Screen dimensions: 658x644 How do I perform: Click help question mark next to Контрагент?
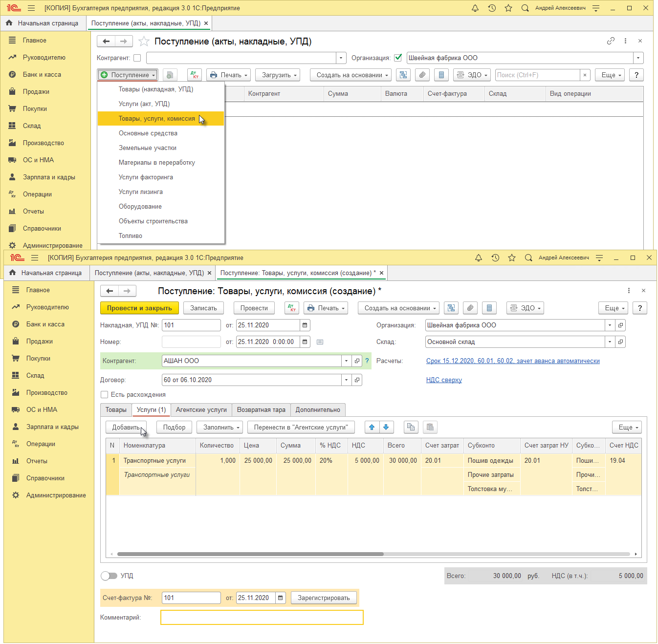367,361
